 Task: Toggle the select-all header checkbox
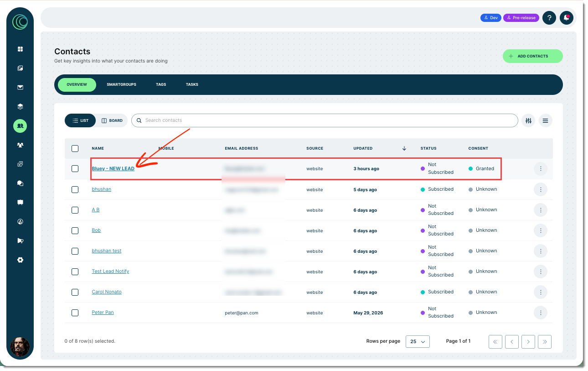[75, 148]
